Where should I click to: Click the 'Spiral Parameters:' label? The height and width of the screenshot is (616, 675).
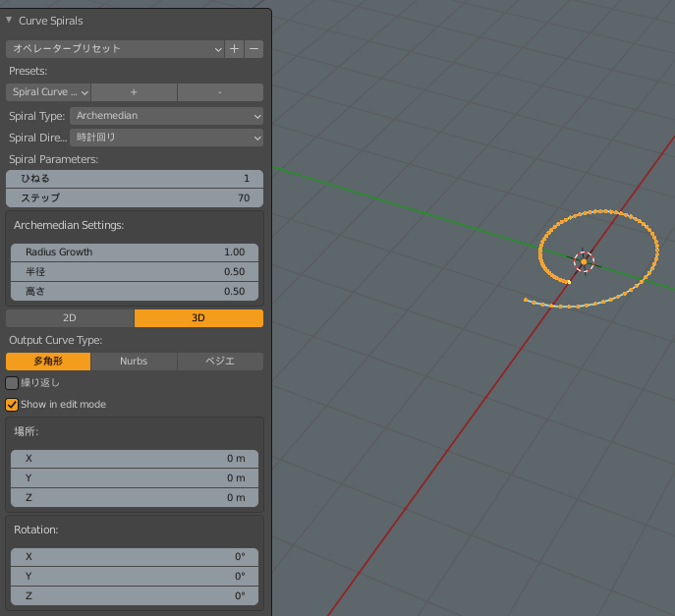pos(54,160)
